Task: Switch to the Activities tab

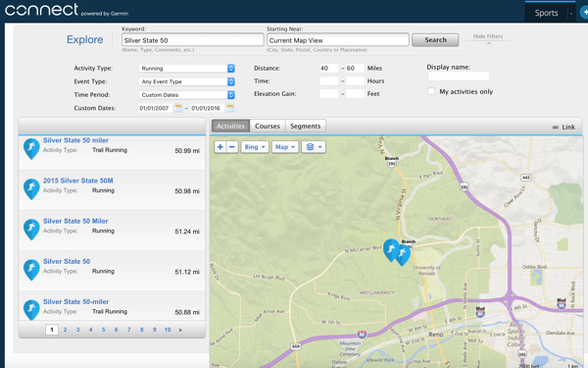Action: point(230,126)
